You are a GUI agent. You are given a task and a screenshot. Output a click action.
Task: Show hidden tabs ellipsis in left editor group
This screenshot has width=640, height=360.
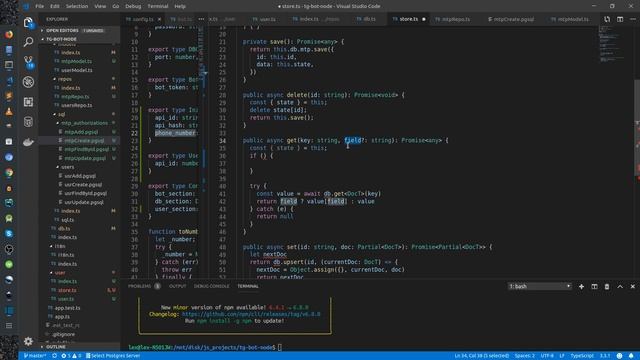(201, 19)
